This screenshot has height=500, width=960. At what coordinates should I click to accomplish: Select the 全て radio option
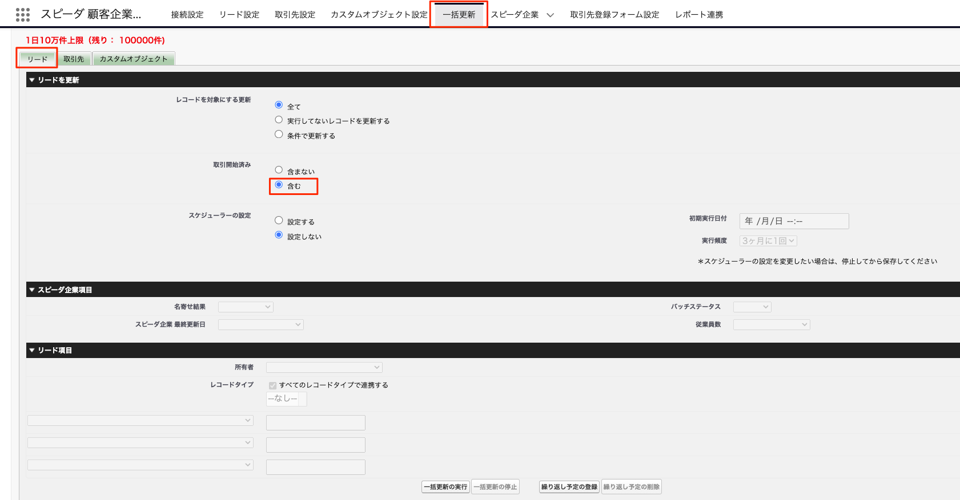(x=279, y=105)
